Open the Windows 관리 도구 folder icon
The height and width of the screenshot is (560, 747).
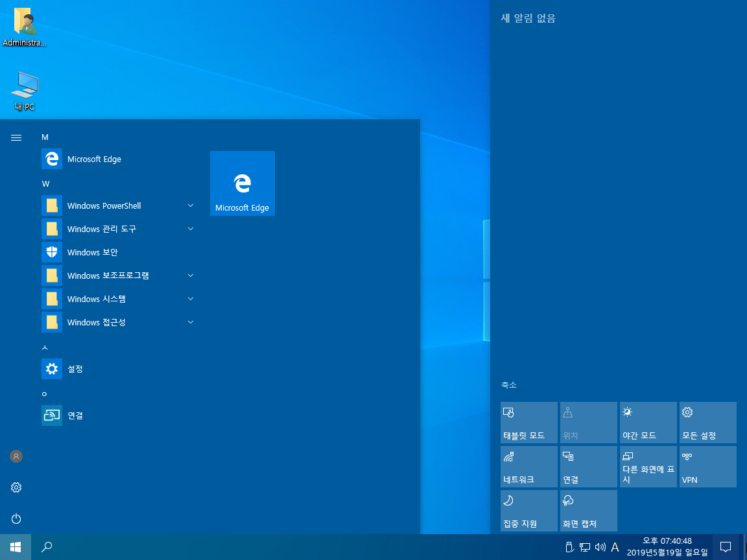click(x=52, y=229)
